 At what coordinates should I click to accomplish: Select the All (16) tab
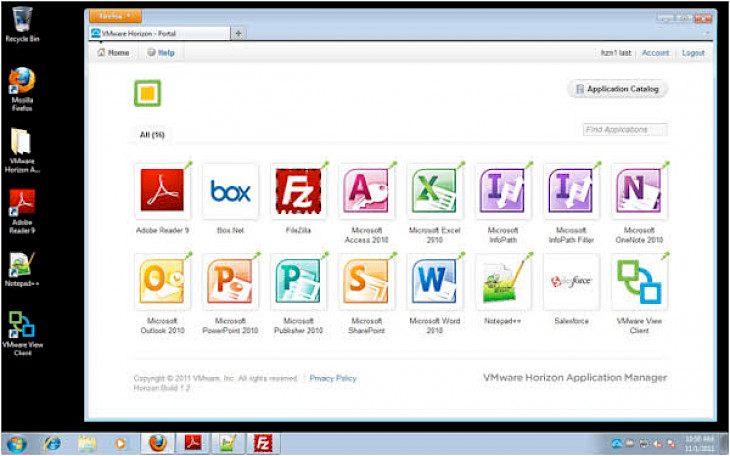152,135
